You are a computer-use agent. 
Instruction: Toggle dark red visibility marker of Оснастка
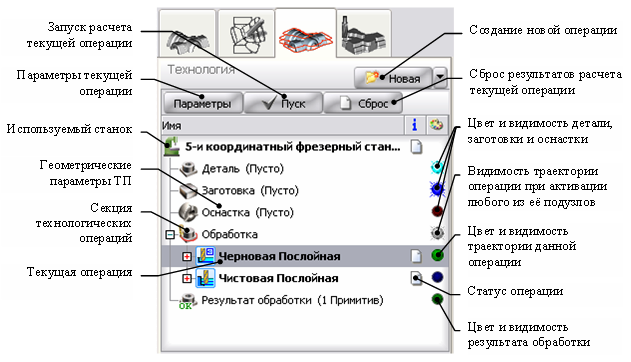pos(437,211)
